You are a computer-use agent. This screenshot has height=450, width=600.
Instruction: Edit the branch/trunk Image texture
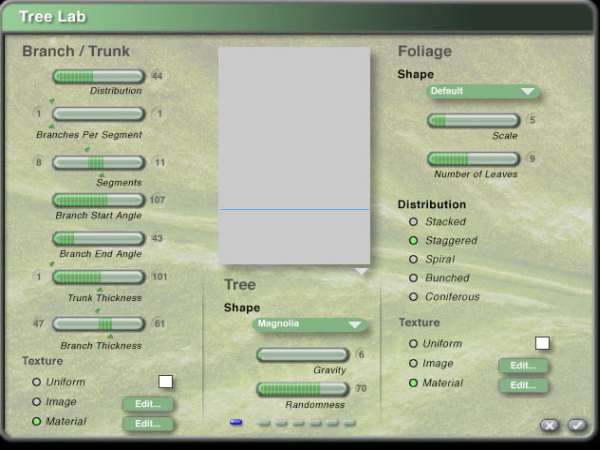[148, 404]
